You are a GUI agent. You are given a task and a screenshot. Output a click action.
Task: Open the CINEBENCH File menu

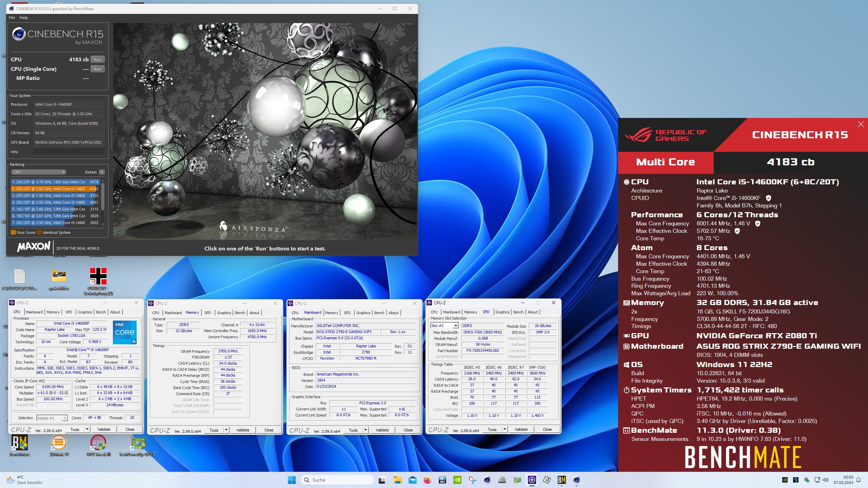click(12, 18)
